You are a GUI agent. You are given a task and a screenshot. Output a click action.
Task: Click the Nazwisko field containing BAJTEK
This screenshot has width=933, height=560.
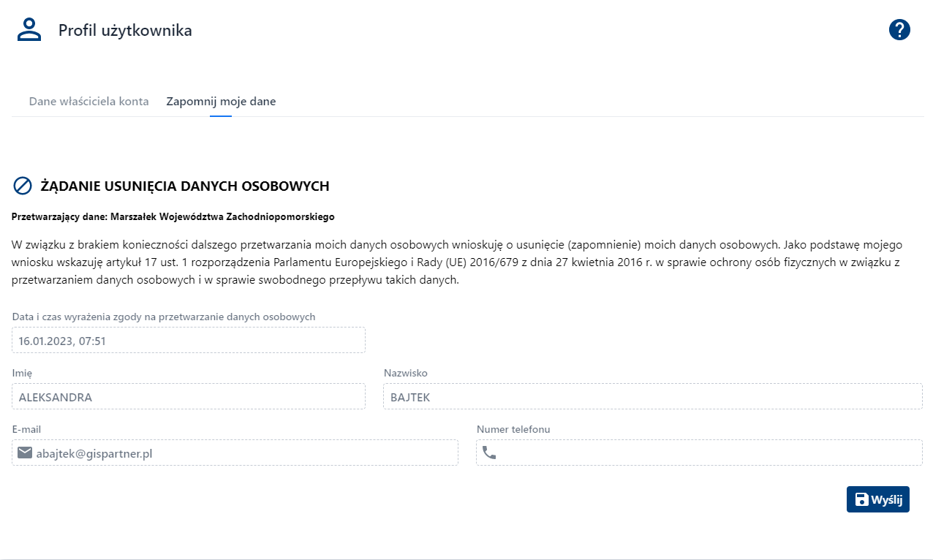click(652, 397)
